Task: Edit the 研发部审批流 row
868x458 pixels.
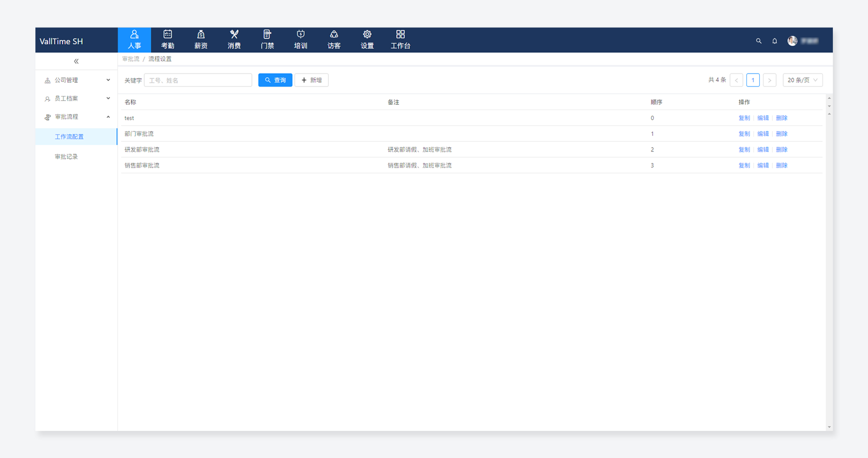Action: point(763,150)
